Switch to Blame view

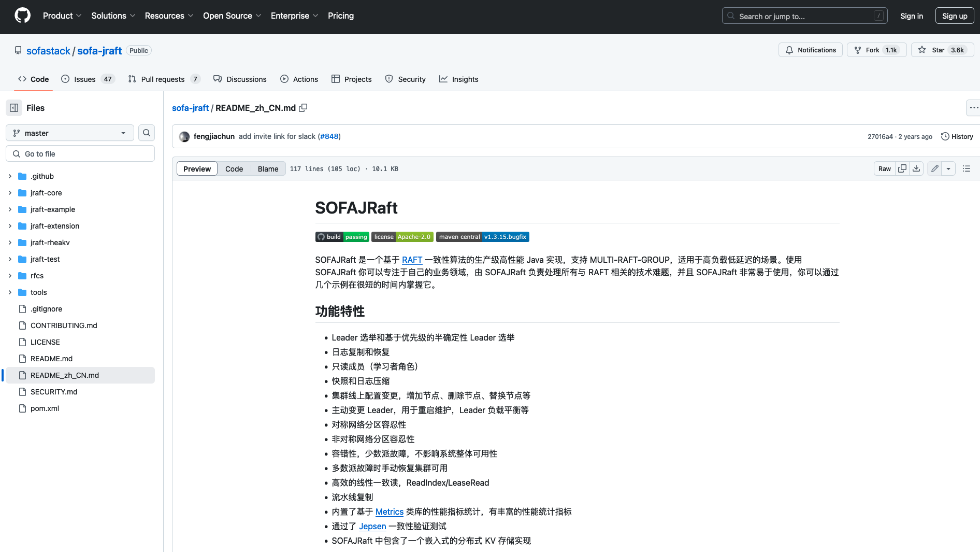coord(268,169)
